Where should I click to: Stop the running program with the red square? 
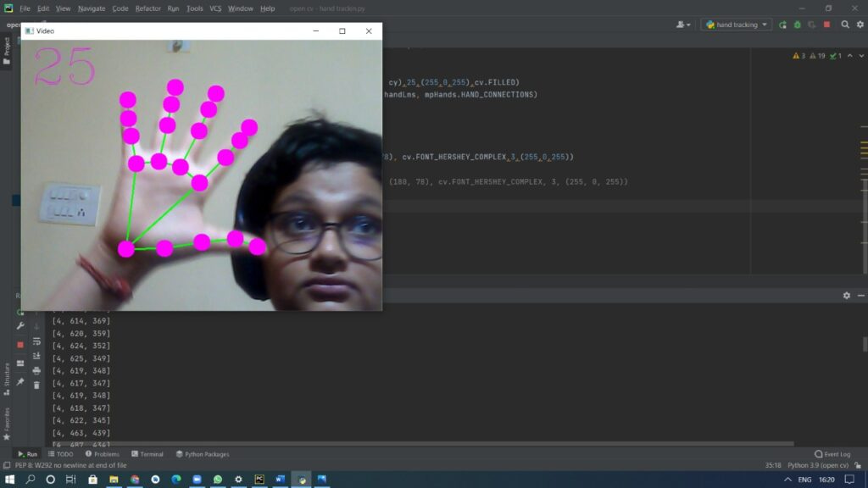828,25
